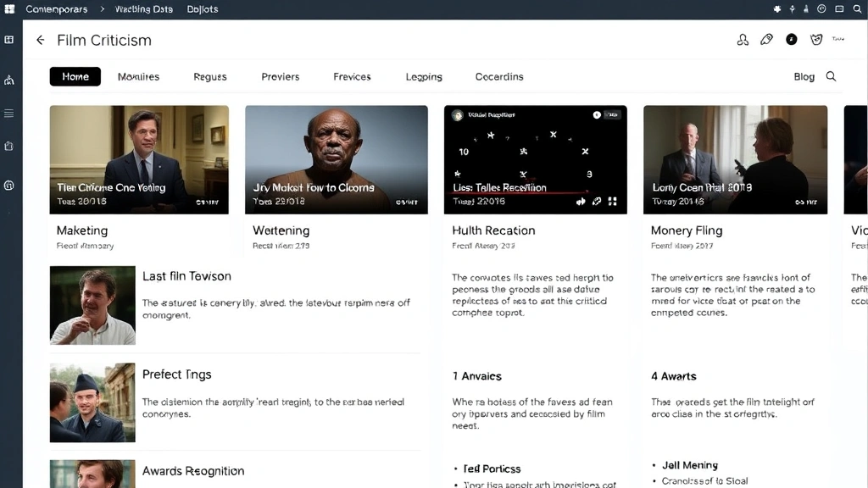Toggle fullscreen on the Talles Reception video card
Viewport: 868px width, 488px height.
[611, 201]
